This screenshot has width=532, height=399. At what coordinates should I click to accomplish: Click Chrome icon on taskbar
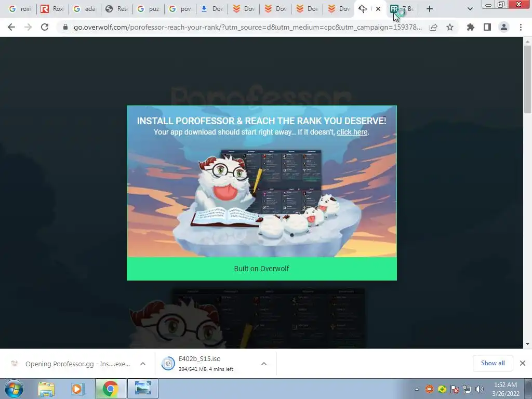(110, 389)
